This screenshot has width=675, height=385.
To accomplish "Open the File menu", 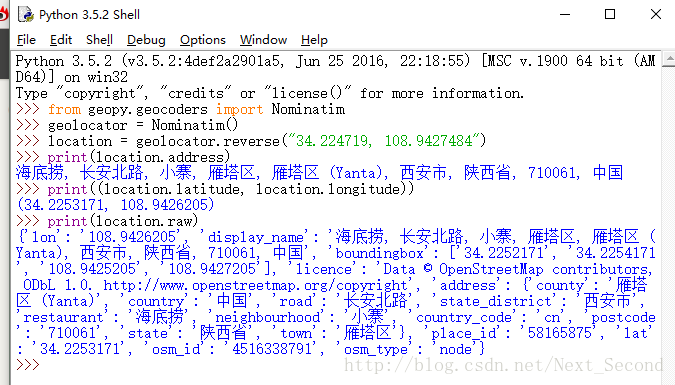I will coord(26,40).
